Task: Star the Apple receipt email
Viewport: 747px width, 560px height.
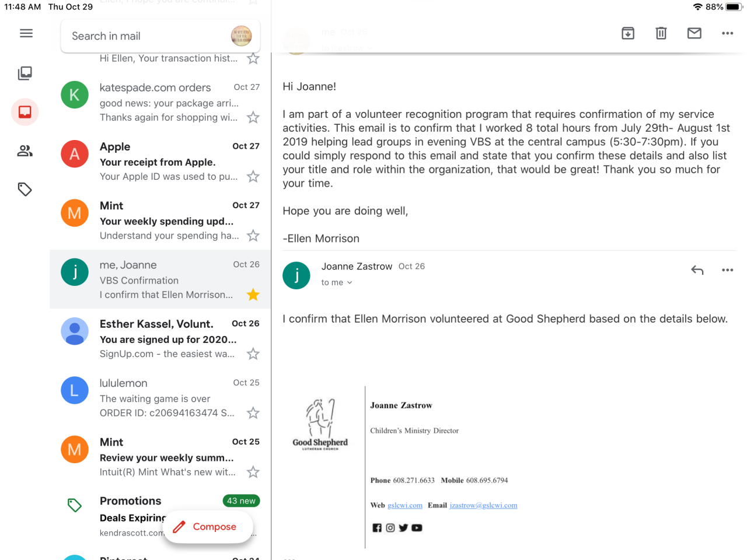Action: [253, 177]
